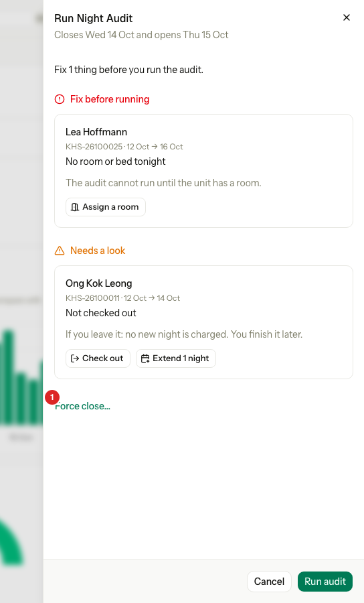This screenshot has width=364, height=603.
Task: Click the calendar icon on Extend 1 night
Action: click(x=145, y=358)
